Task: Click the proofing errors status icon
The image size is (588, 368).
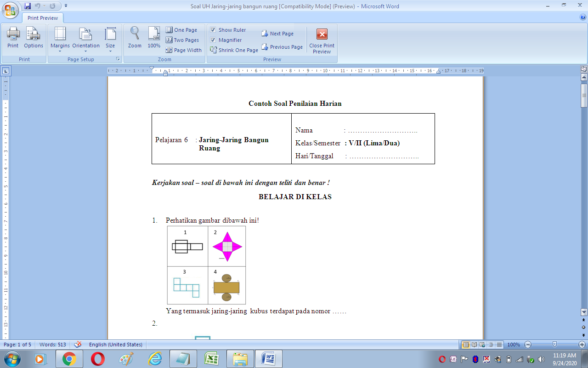Action: [78, 345]
